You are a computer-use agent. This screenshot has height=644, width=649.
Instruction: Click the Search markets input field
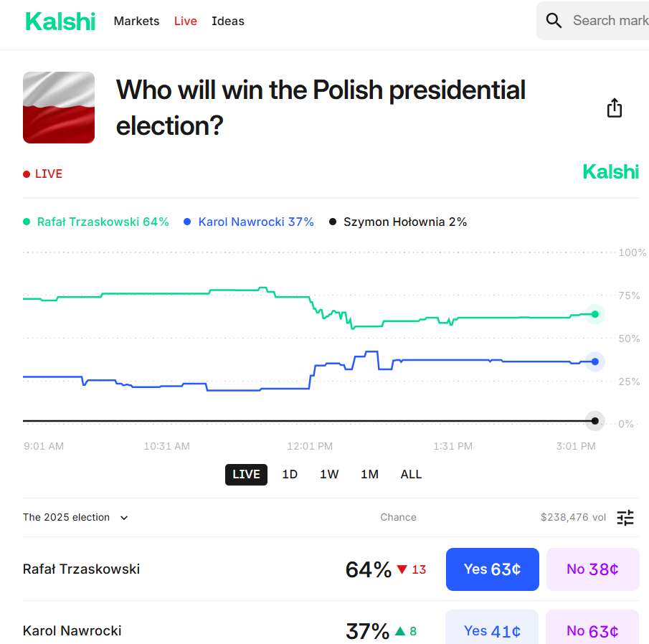pyautogui.click(x=610, y=21)
